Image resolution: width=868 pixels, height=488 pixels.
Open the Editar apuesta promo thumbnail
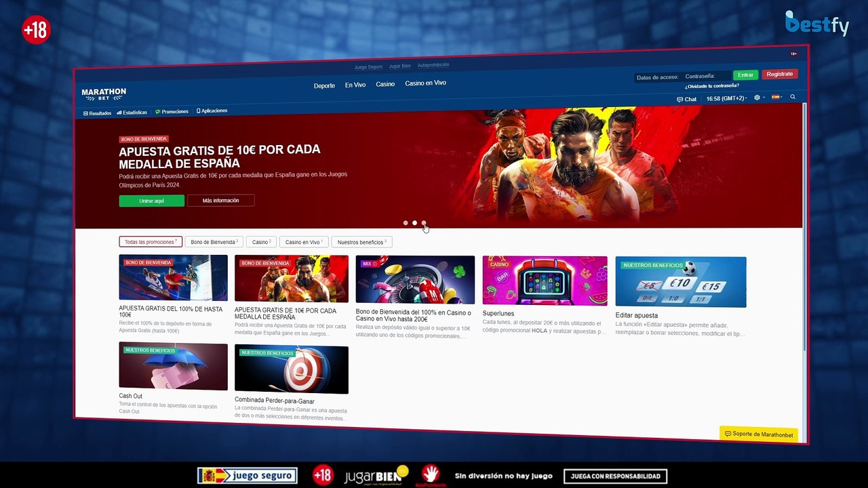681,282
